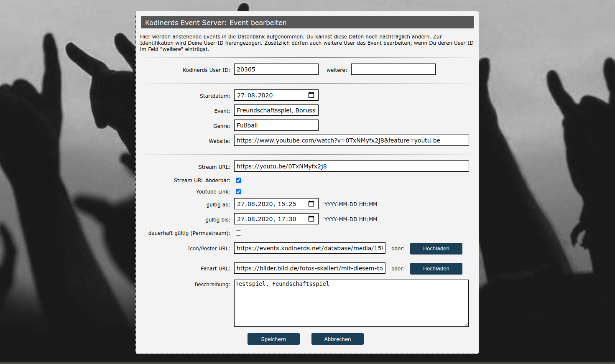Click the Icon/Poster URL label
615x364 pixels.
(x=209, y=249)
